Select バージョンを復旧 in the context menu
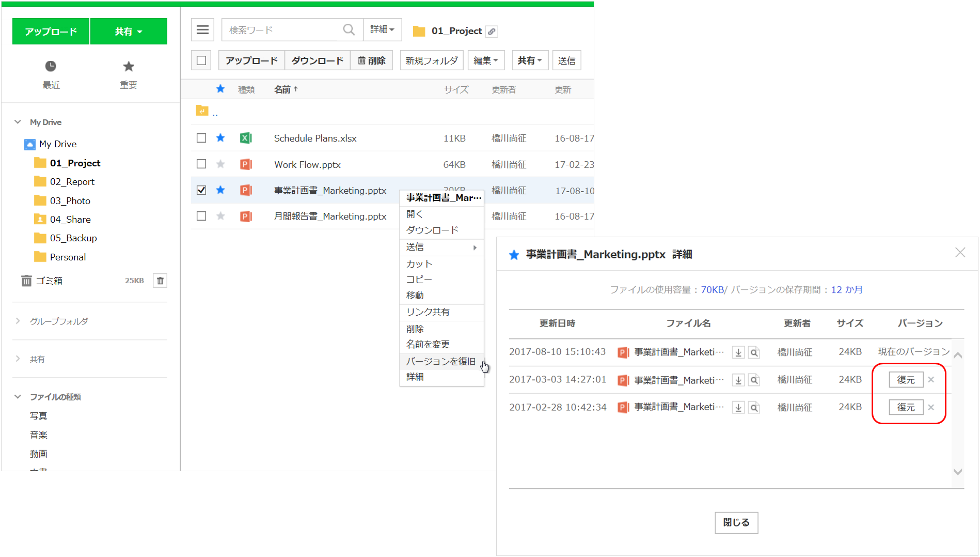Image resolution: width=980 pixels, height=557 pixels. [x=440, y=361]
